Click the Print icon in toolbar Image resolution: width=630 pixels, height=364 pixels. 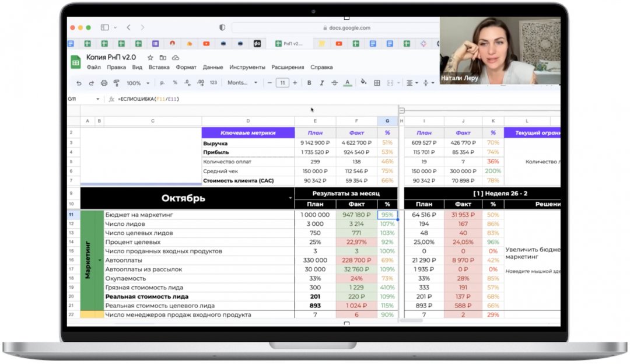click(104, 83)
